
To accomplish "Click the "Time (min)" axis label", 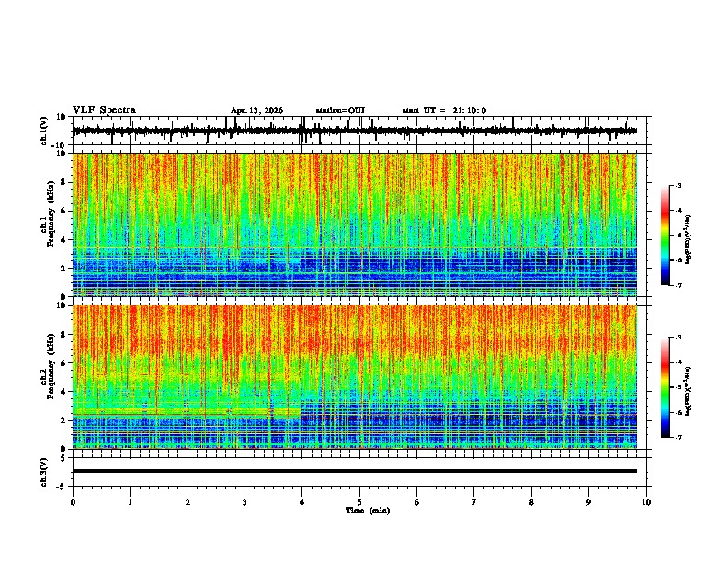I will 368,511.
